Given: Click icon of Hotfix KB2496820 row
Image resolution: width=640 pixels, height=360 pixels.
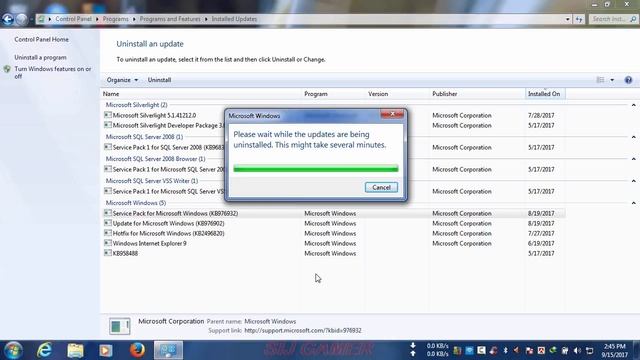Looking at the screenshot, I should [108, 233].
